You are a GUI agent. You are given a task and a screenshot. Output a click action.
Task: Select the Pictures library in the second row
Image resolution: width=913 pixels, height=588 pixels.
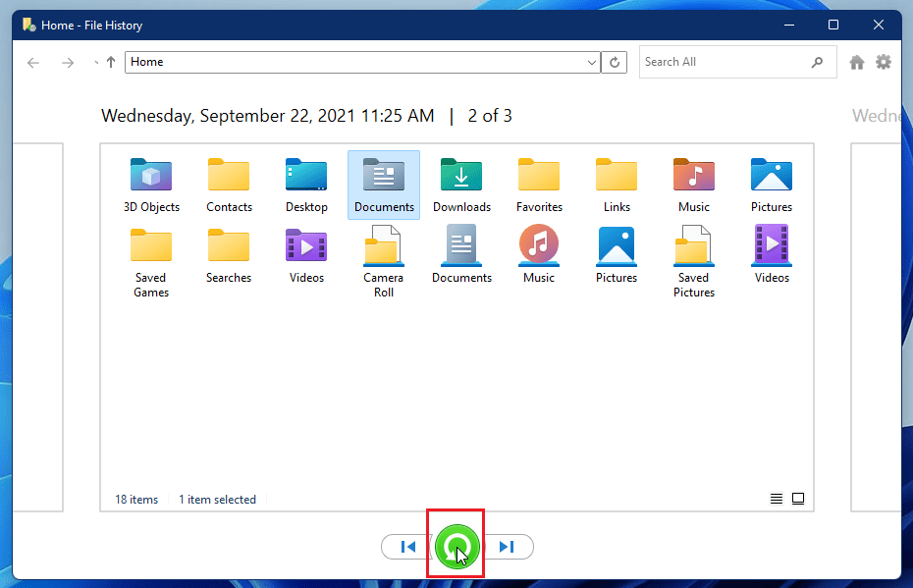(x=617, y=256)
